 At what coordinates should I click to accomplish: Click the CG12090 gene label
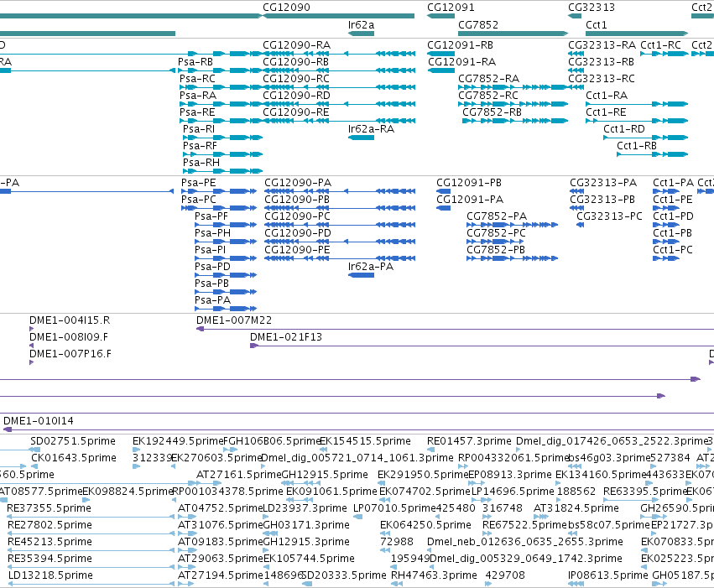point(286,8)
